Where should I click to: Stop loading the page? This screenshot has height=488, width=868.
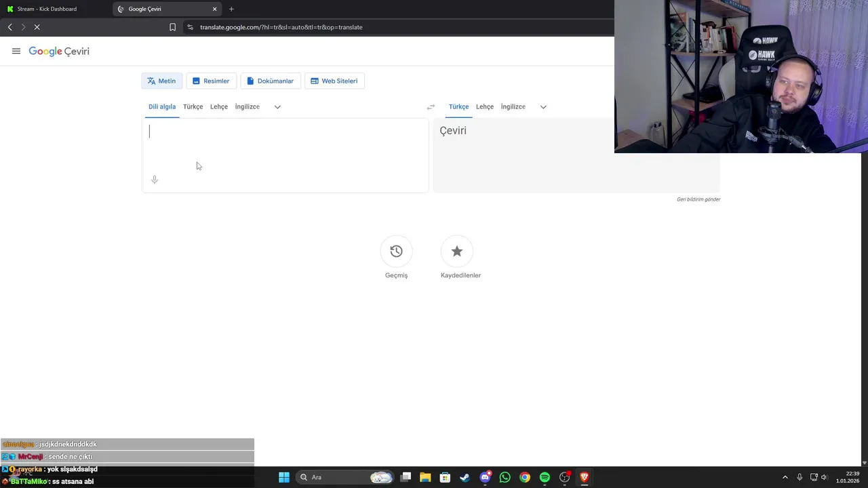(37, 27)
